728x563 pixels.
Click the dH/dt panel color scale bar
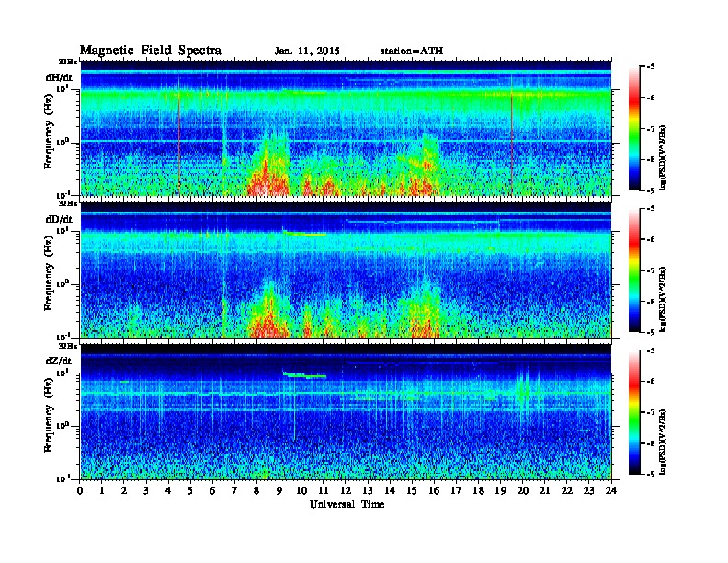point(633,128)
